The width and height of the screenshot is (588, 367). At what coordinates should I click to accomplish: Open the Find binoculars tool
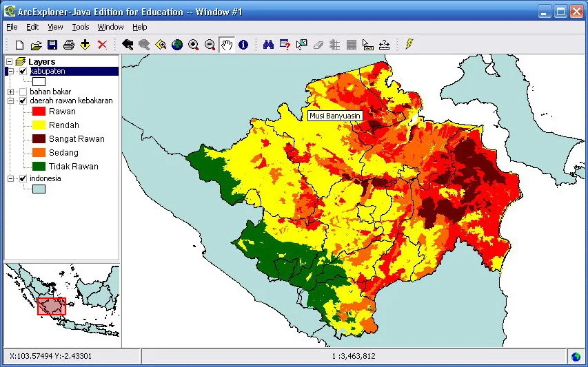click(269, 45)
